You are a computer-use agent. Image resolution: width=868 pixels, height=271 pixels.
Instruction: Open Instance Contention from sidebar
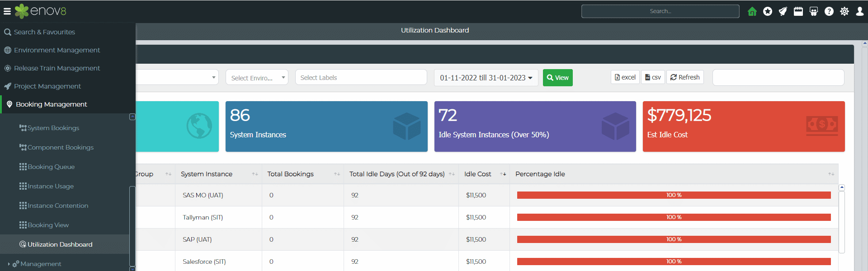[58, 206]
